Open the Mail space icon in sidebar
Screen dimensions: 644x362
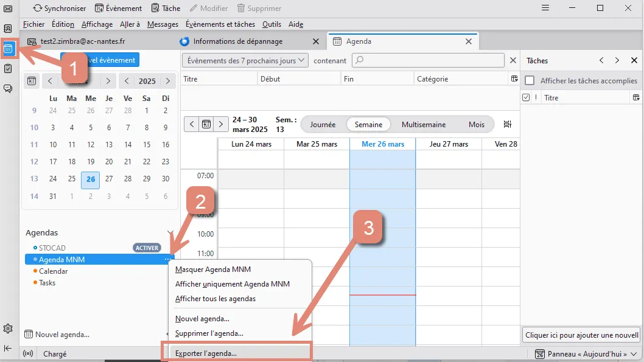(x=8, y=9)
